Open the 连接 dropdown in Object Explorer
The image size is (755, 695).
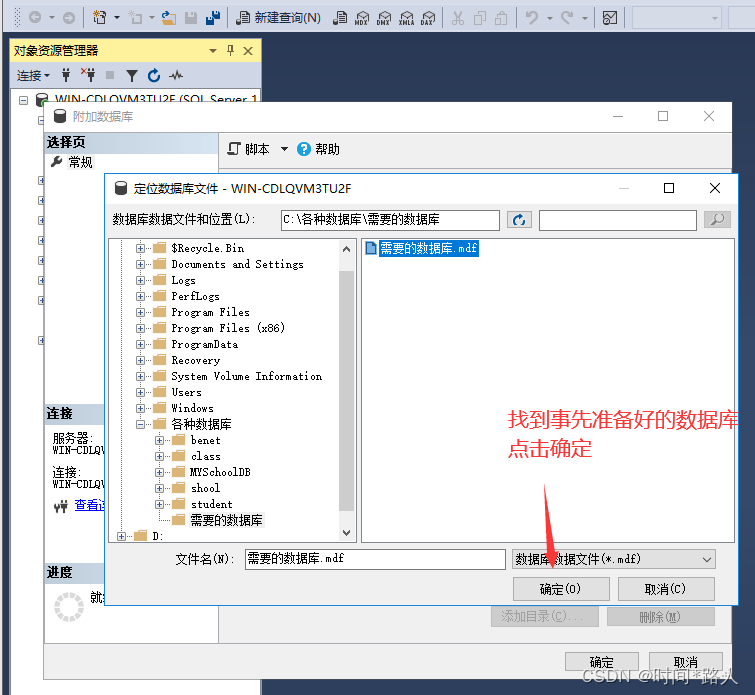[x=33, y=76]
